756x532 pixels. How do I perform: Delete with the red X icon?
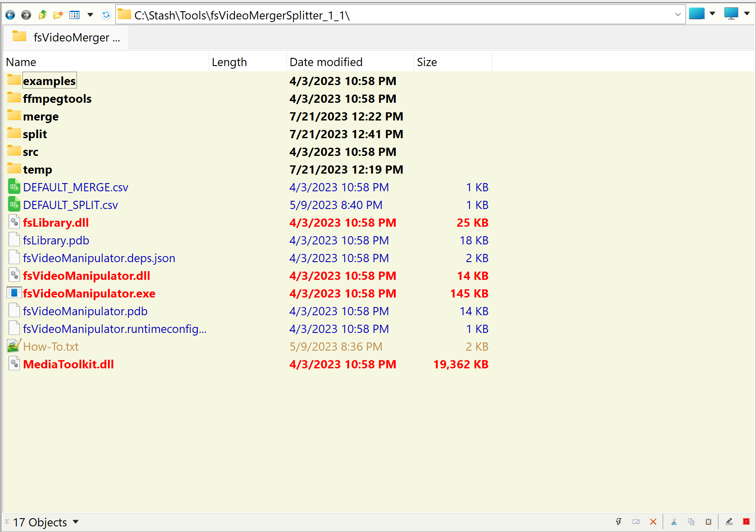click(653, 522)
